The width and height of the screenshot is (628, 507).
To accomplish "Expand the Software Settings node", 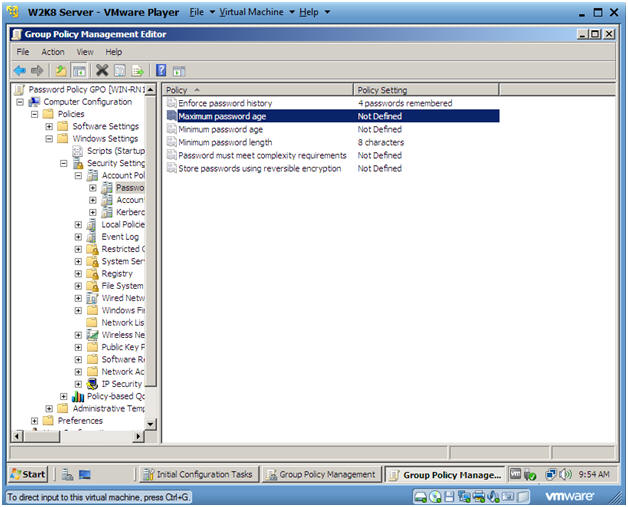I will [x=49, y=127].
